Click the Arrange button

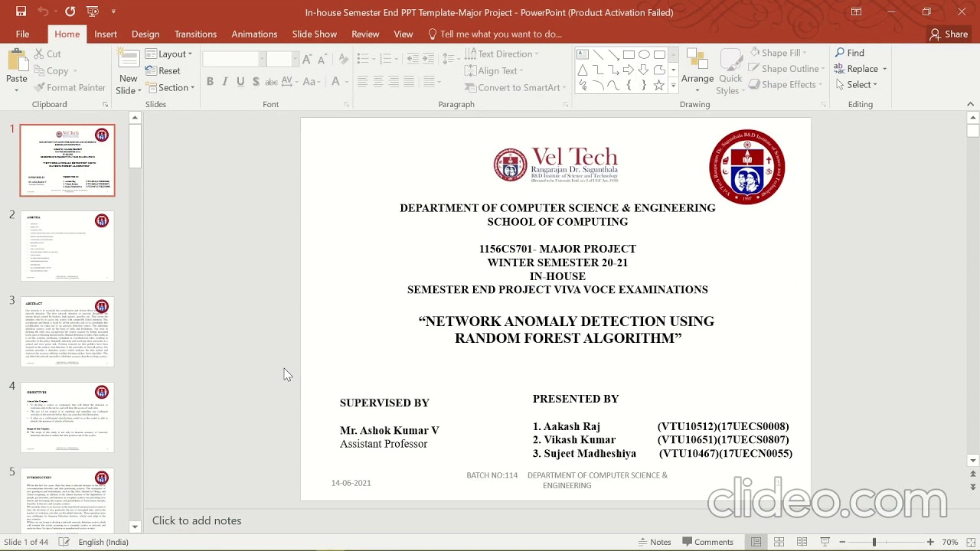point(697,69)
